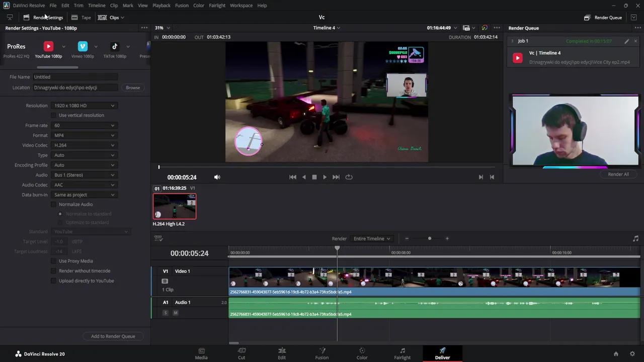Viewport: 644px width, 362px height.
Task: Toggle V1 video track enable icon
Action: pyautogui.click(x=165, y=281)
